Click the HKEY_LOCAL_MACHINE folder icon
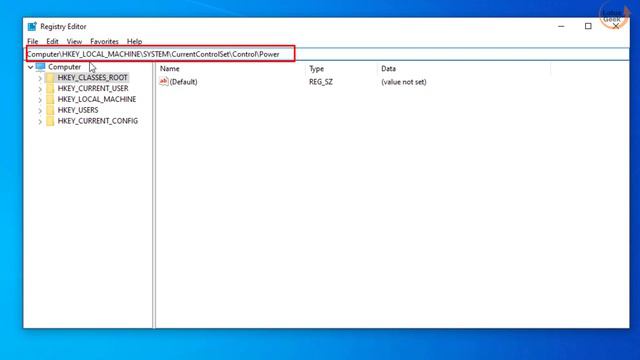The height and width of the screenshot is (360, 640). pos(50,99)
